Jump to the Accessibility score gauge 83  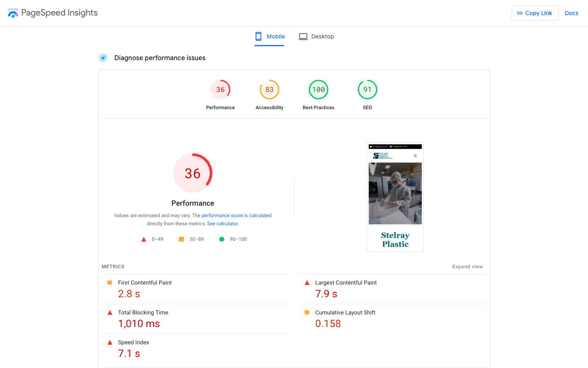(x=269, y=90)
